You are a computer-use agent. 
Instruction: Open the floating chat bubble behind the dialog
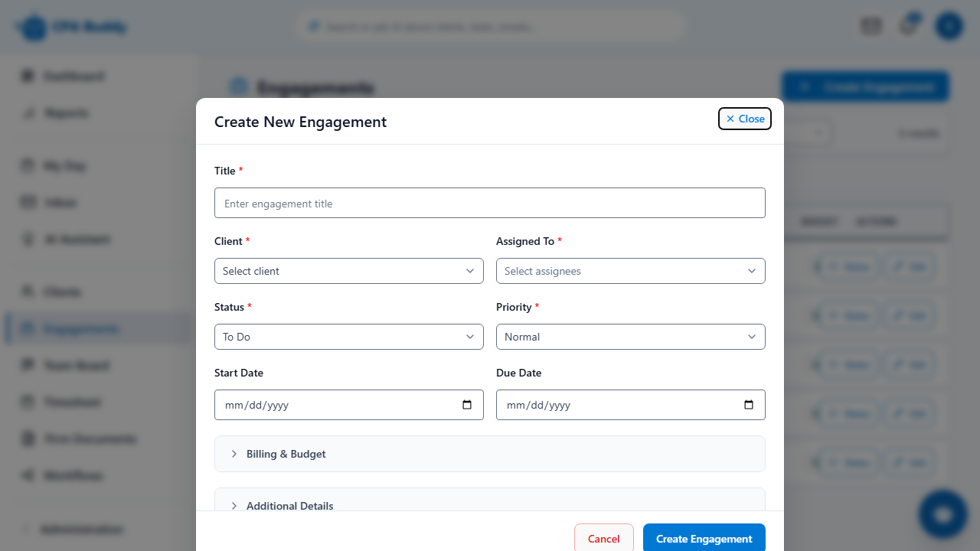tap(943, 514)
